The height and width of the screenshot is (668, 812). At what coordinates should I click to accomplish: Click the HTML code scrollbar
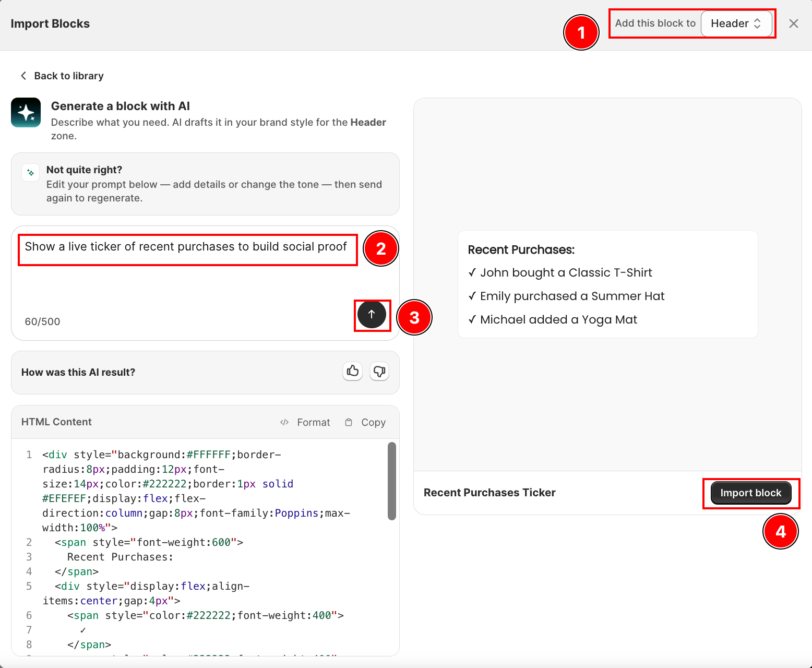pos(392,481)
